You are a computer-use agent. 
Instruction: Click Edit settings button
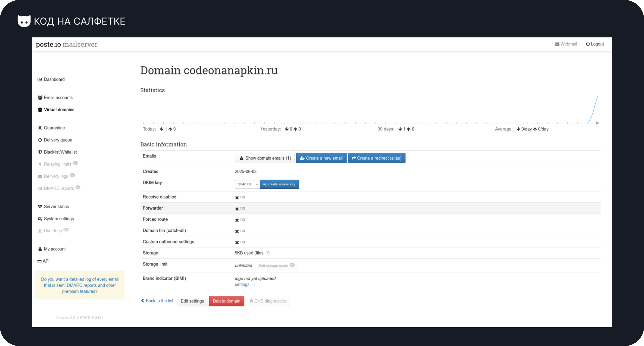coord(192,301)
